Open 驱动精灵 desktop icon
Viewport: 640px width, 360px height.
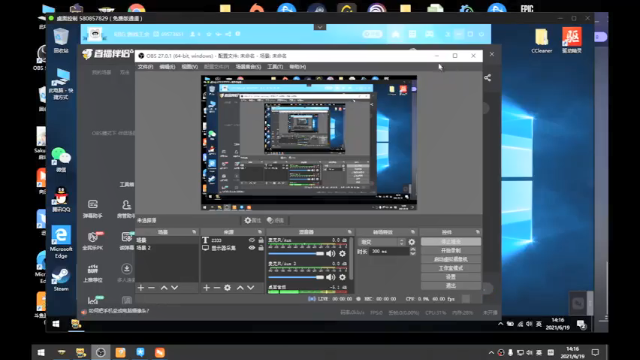click(x=571, y=40)
